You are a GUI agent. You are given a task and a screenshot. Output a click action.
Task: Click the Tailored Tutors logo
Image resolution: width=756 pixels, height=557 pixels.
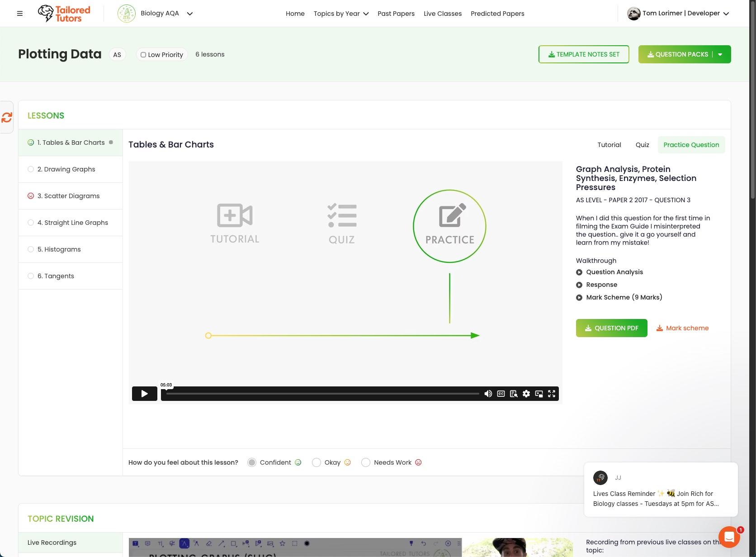(x=64, y=14)
